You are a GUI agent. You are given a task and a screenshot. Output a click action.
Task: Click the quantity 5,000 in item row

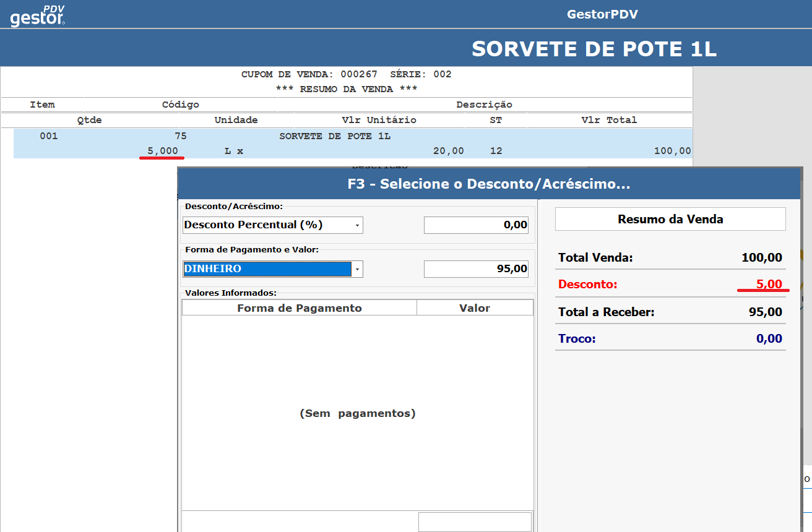click(162, 151)
